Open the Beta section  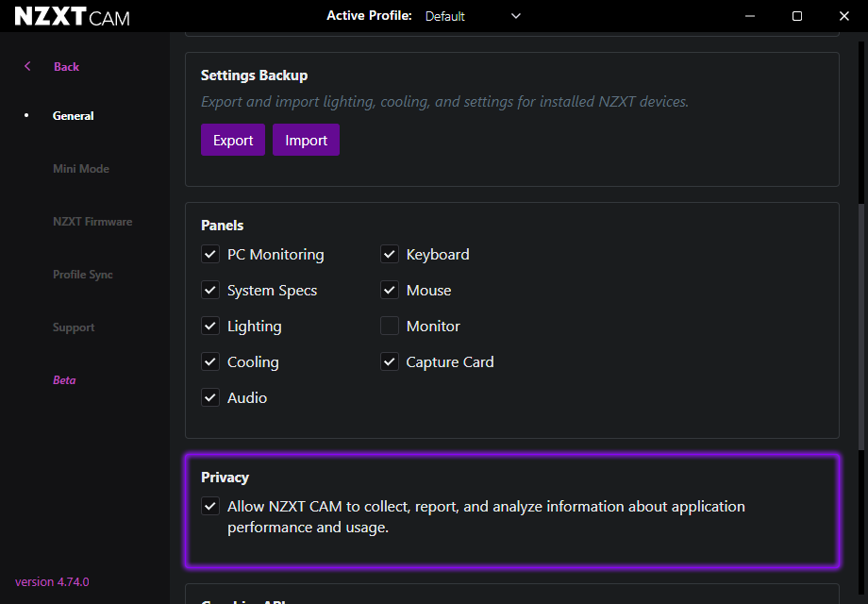click(x=64, y=380)
